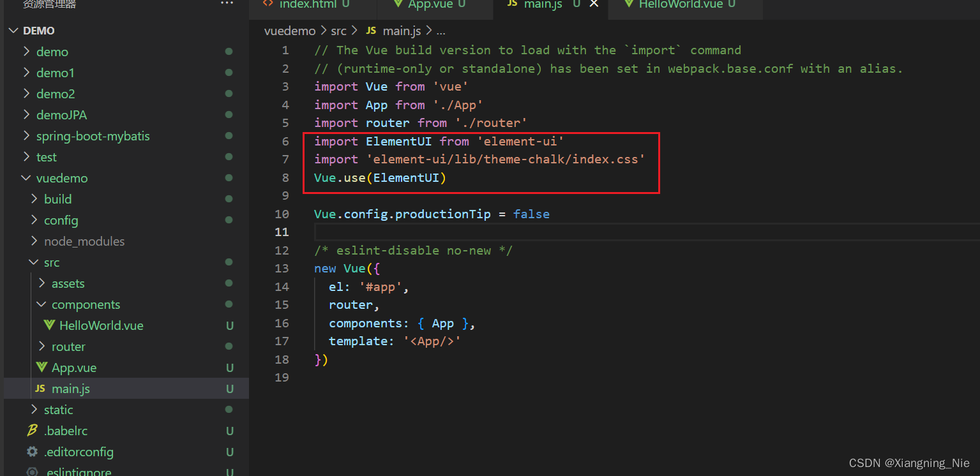Click "import App from './App'" line
980x476 pixels.
(x=398, y=105)
